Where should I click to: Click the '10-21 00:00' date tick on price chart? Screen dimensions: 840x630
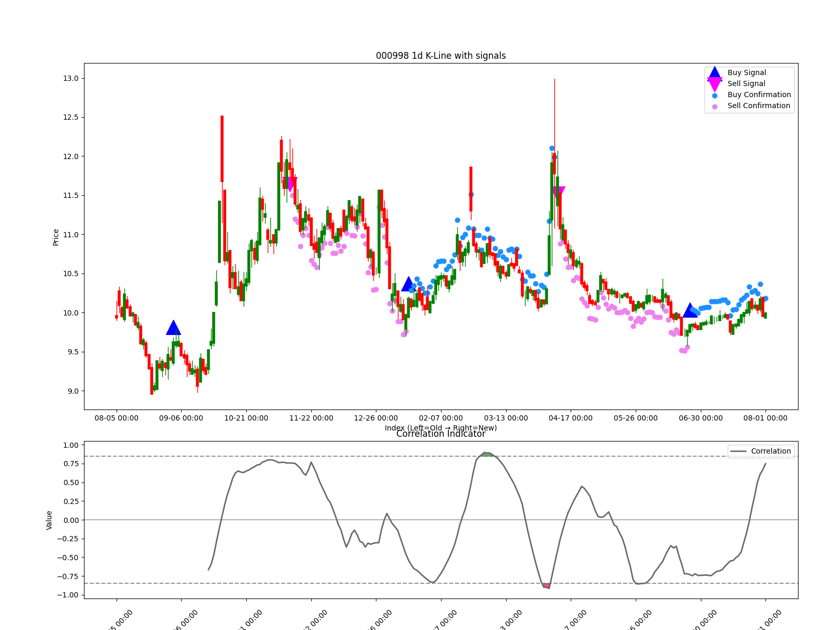(246, 418)
